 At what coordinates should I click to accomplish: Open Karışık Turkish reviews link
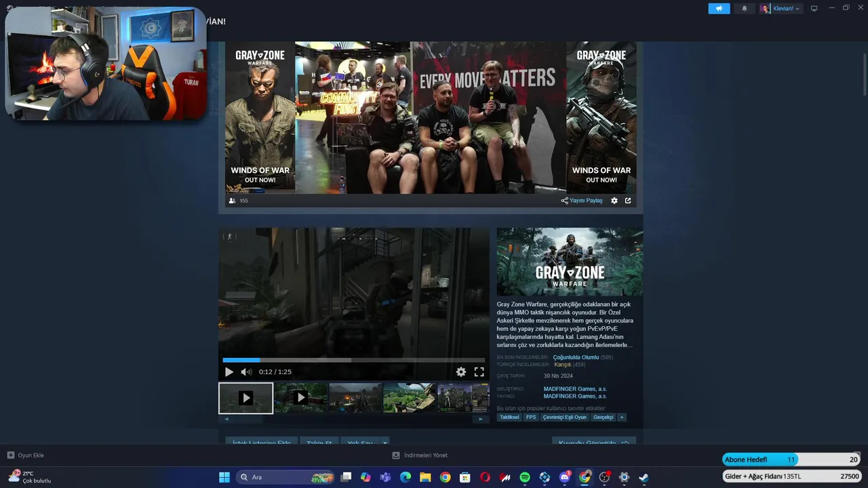[563, 365]
